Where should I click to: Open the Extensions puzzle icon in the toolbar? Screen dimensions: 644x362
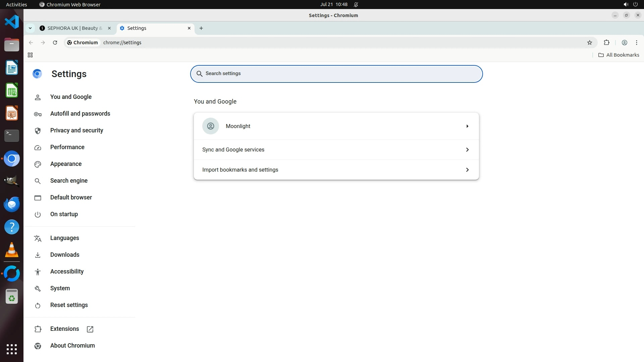click(606, 43)
